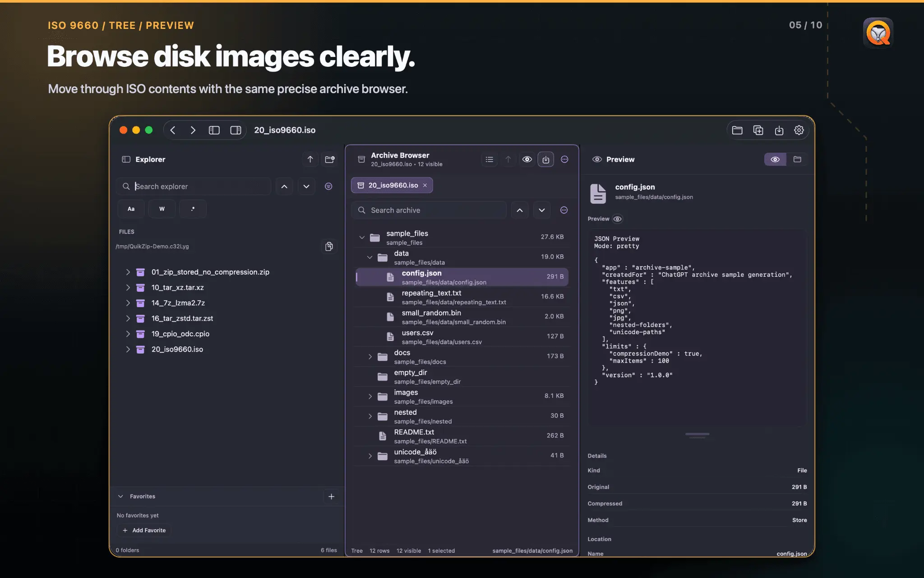Collapse the Favorites section chevron

(120, 496)
